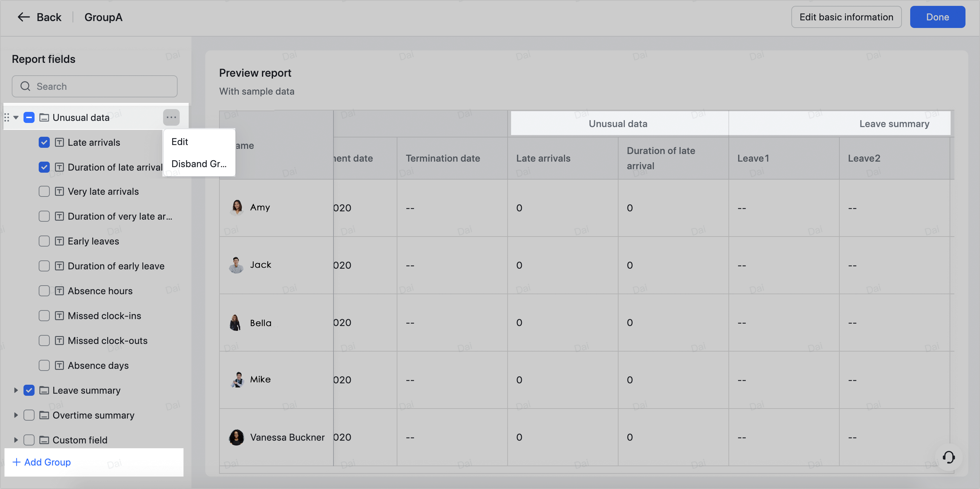The height and width of the screenshot is (489, 980).
Task: Collapse the Unusual data group
Action: coord(16,117)
